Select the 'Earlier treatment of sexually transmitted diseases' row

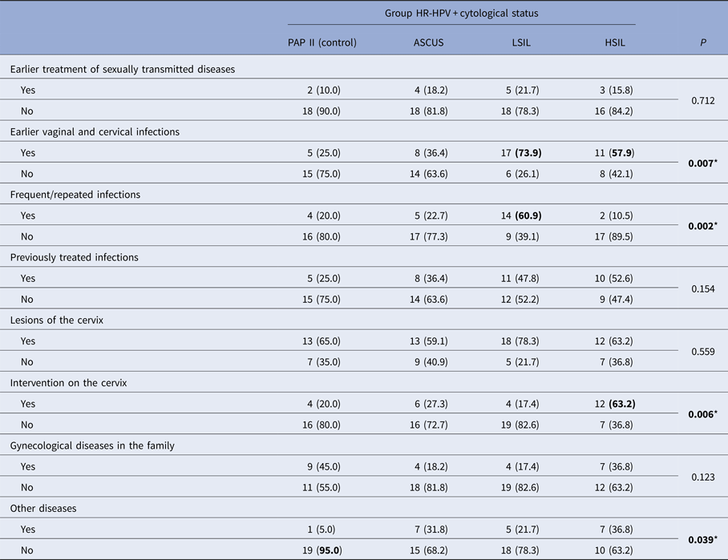pos(122,70)
